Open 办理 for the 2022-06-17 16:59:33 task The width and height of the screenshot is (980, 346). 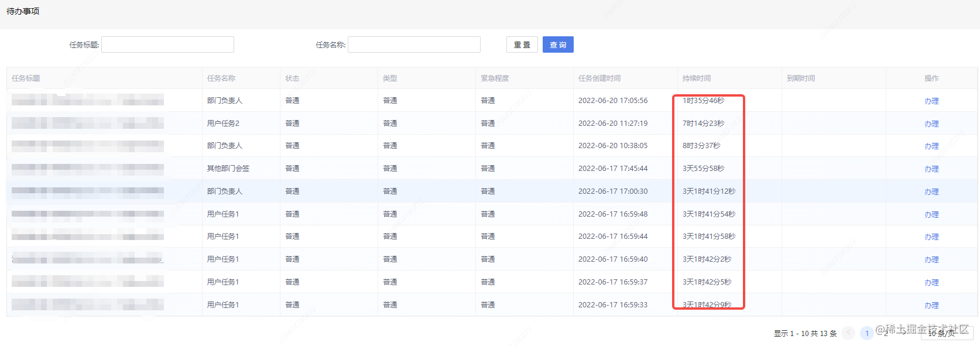931,305
